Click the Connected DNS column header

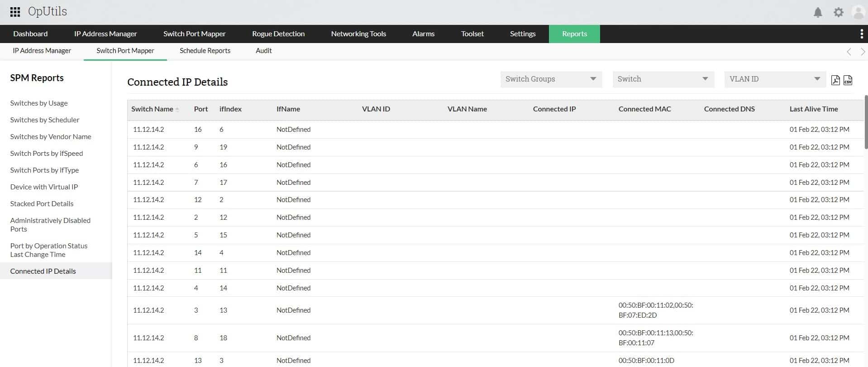point(729,109)
